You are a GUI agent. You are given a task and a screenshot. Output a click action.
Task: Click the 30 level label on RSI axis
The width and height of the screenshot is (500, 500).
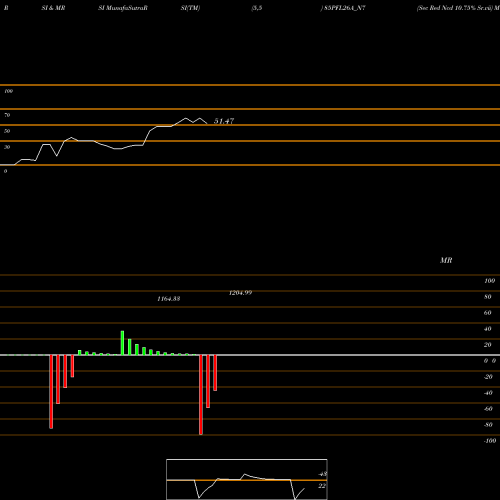click(7, 147)
